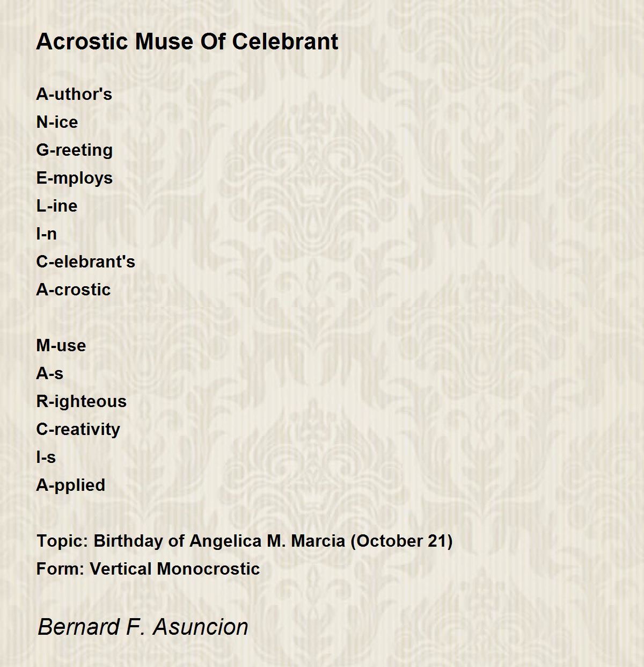Click the Topic: Birthday of Angelica line
Viewport: 644px width, 667px height.
[x=245, y=541]
